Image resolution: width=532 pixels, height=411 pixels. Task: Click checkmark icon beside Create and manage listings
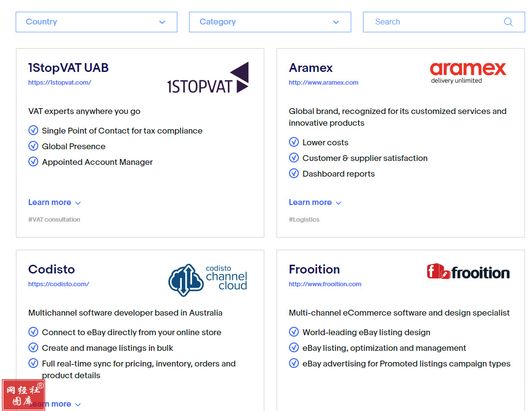33,347
